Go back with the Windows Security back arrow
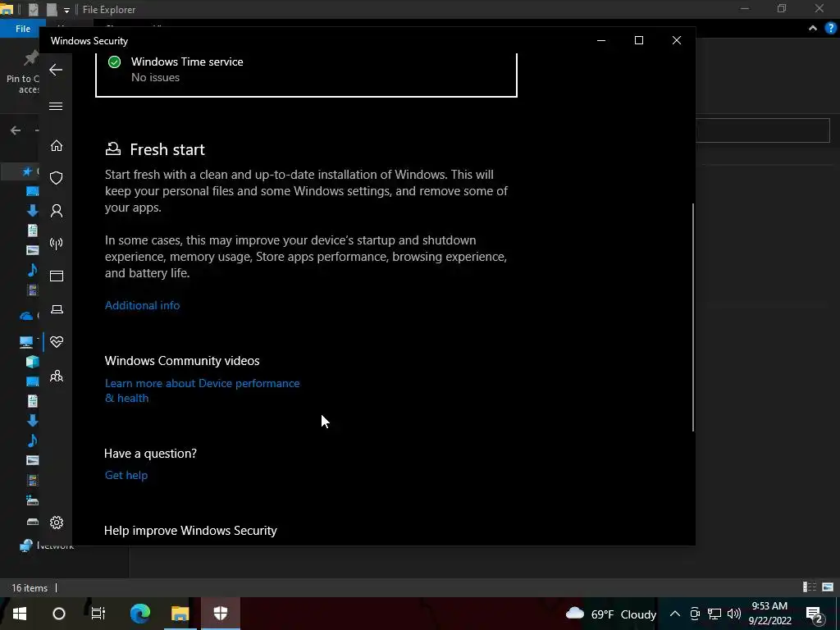This screenshot has width=840, height=630. (x=56, y=70)
